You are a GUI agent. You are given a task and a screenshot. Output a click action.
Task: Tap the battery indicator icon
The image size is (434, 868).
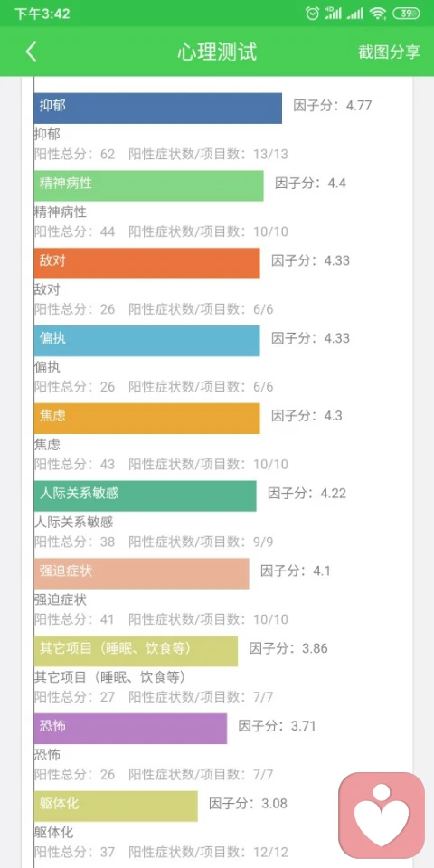(406, 14)
